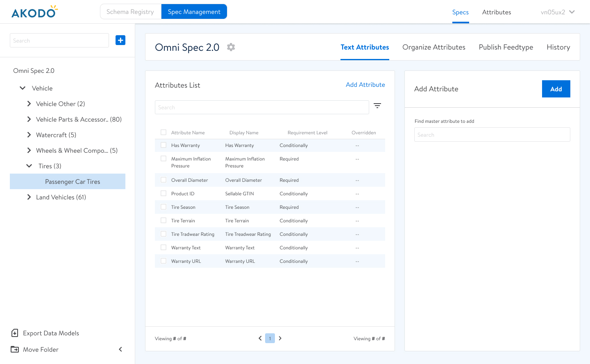Screen dimensions: 590x364
Task: Click the Move Folder icon
Action: (x=15, y=349)
